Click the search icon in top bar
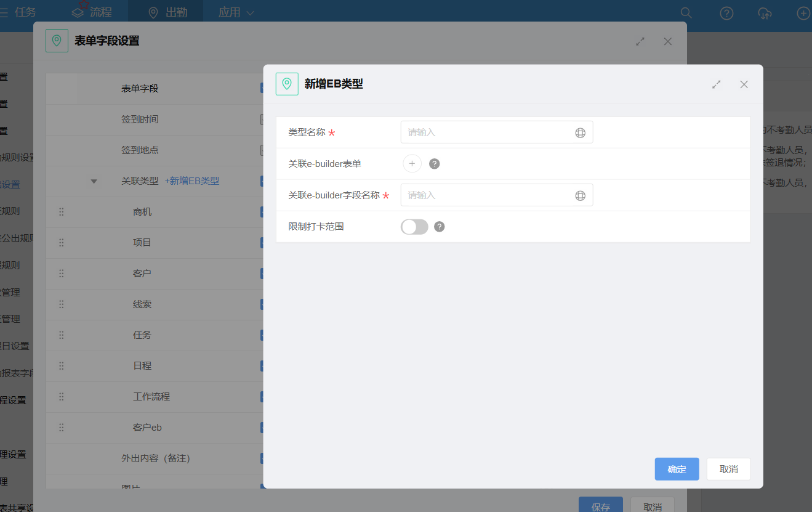Screen dimensions: 812x512 tap(686, 13)
